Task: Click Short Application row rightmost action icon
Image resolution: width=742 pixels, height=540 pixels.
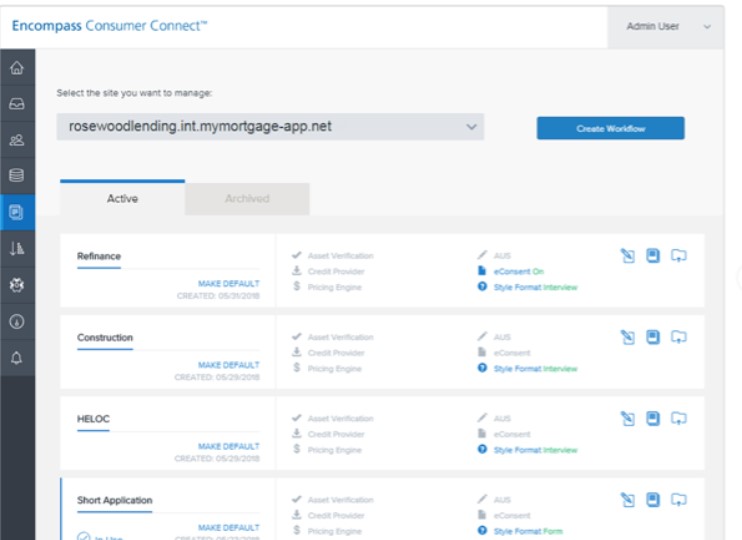Action: pos(679,500)
